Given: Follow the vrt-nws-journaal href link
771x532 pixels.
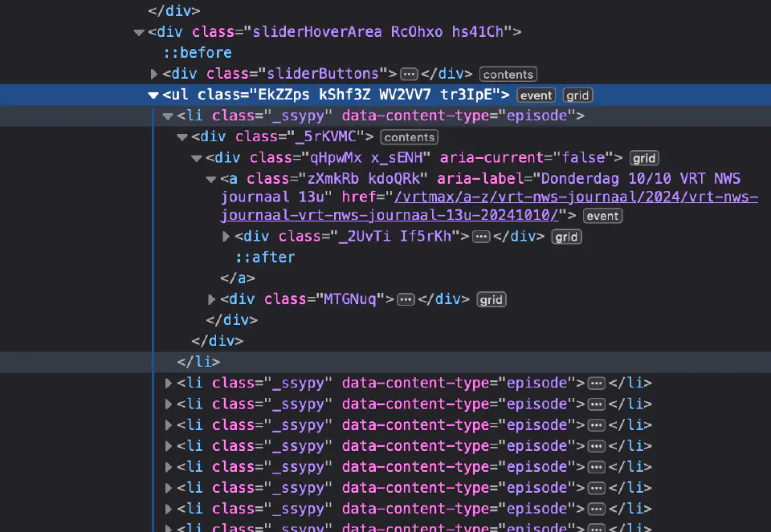Looking at the screenshot, I should click(x=489, y=206).
